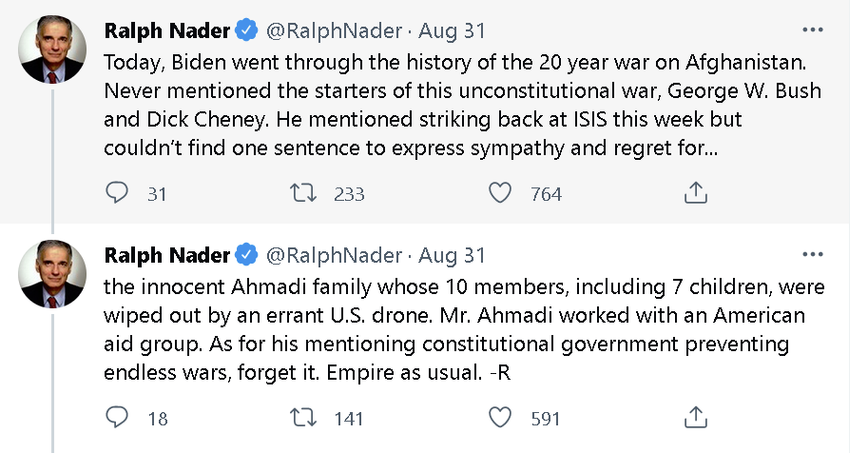Retweet the first tweet with 233 retweets
Screen dimensions: 868x453
(303, 193)
